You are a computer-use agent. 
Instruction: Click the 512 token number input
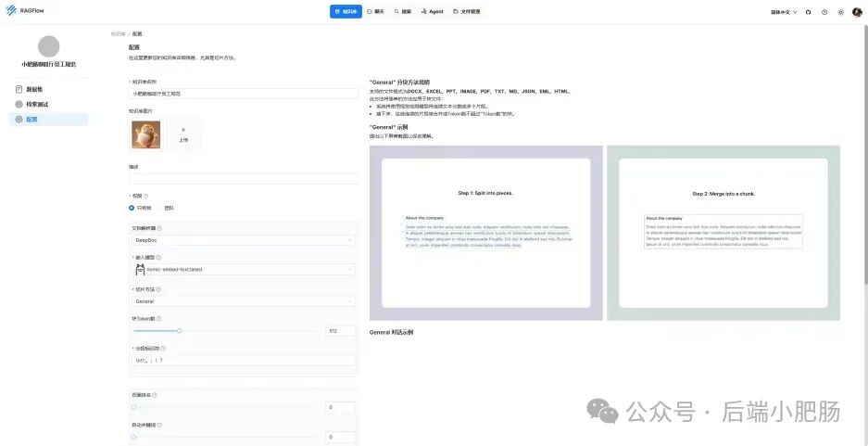point(340,331)
